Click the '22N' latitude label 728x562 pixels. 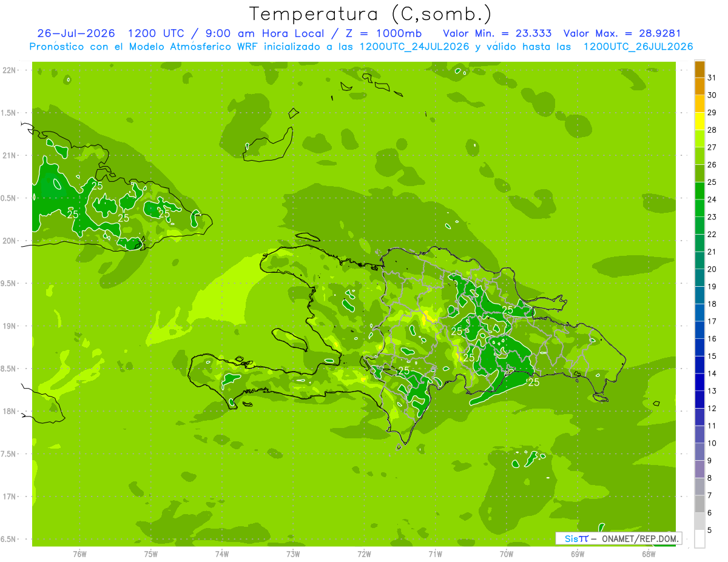click(x=9, y=70)
